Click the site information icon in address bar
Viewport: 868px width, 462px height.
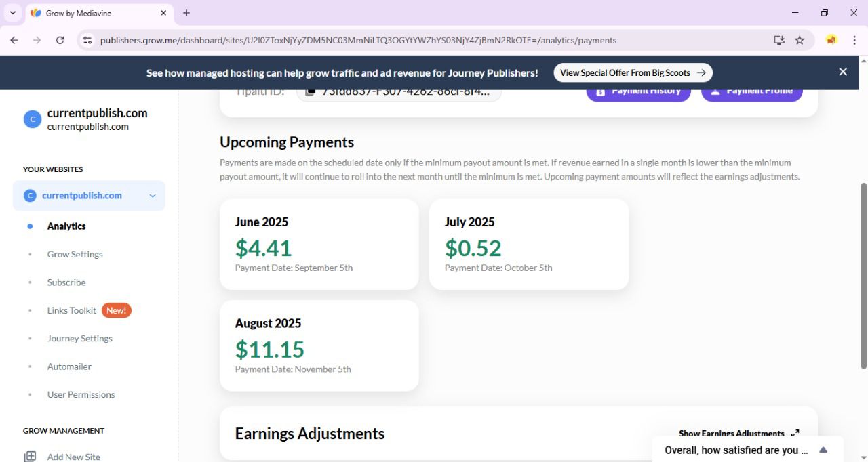[x=87, y=40]
